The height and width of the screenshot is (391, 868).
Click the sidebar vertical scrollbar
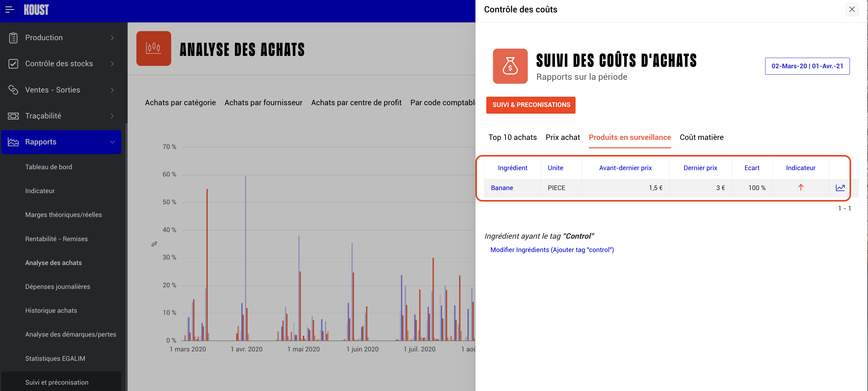pyautogui.click(x=126, y=257)
